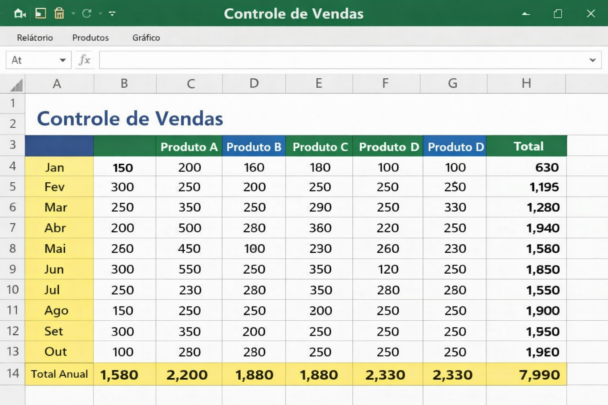Open the Name Box dropdown arrow
The width and height of the screenshot is (608, 405).
coord(62,60)
